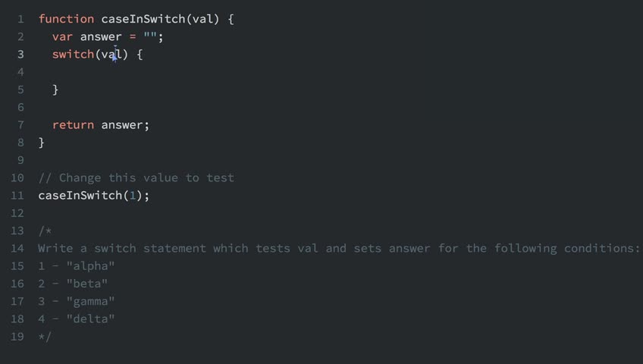643x364 pixels.
Task: Click the "delta" string in the comment
Action: [90, 319]
